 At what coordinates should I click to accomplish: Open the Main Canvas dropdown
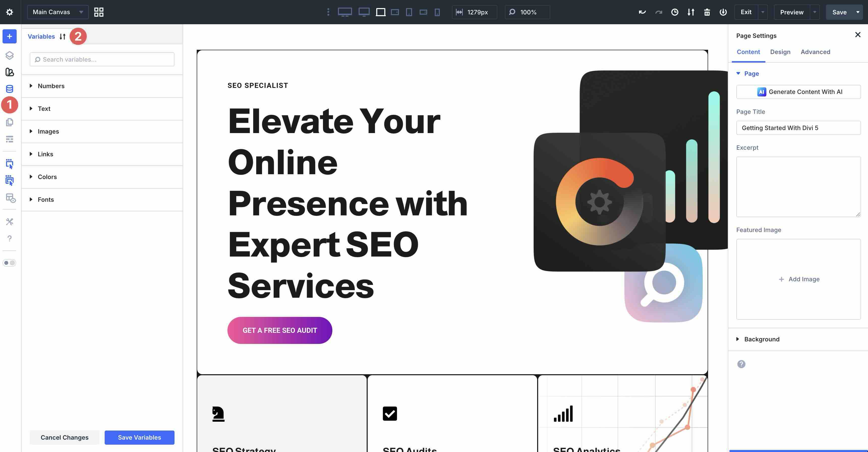(57, 12)
